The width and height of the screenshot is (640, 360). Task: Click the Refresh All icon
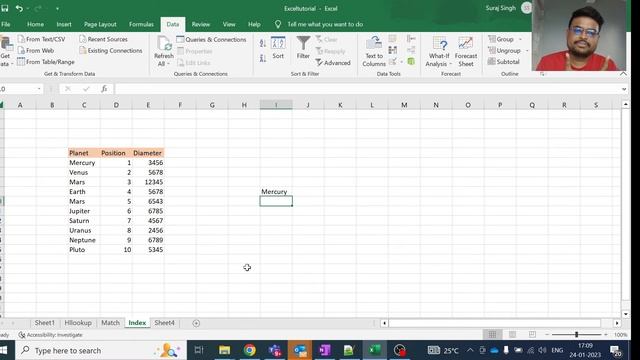(x=164, y=44)
